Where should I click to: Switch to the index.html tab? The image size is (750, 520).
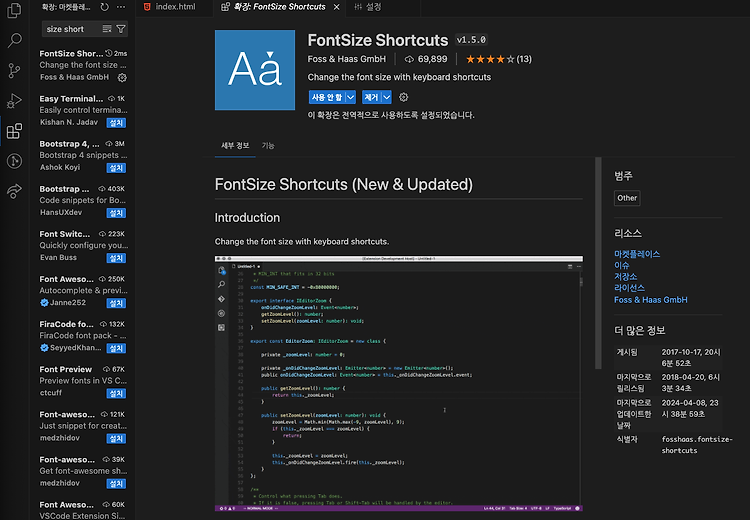(x=175, y=7)
